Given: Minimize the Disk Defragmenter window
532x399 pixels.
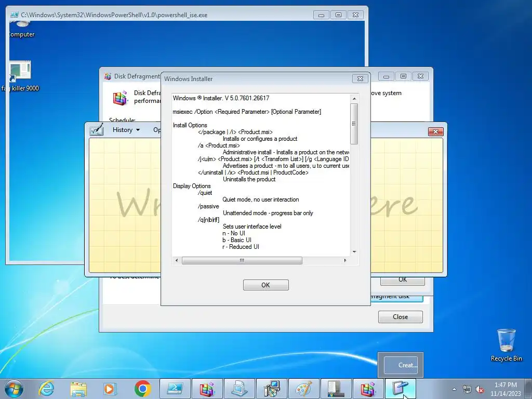Looking at the screenshot, I should (386, 76).
